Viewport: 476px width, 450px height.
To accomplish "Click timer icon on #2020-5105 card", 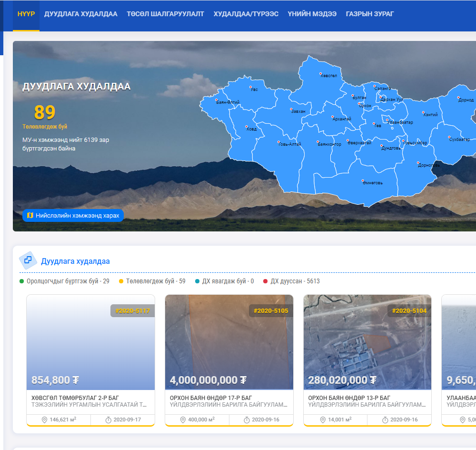I will (247, 420).
